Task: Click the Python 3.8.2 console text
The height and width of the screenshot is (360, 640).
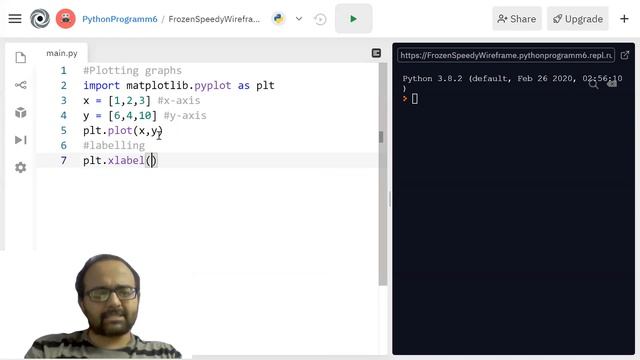Action: tap(512, 82)
